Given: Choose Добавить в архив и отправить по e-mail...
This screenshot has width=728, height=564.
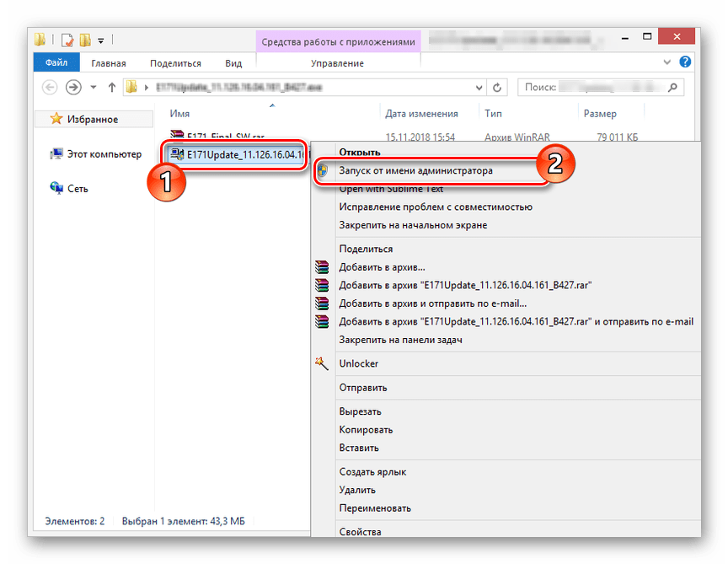Looking at the screenshot, I should tap(433, 303).
